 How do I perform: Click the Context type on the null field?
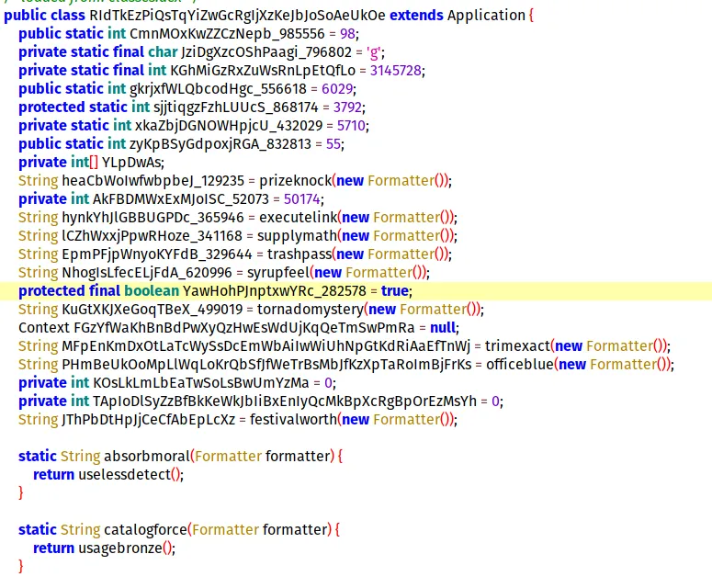(x=42, y=327)
